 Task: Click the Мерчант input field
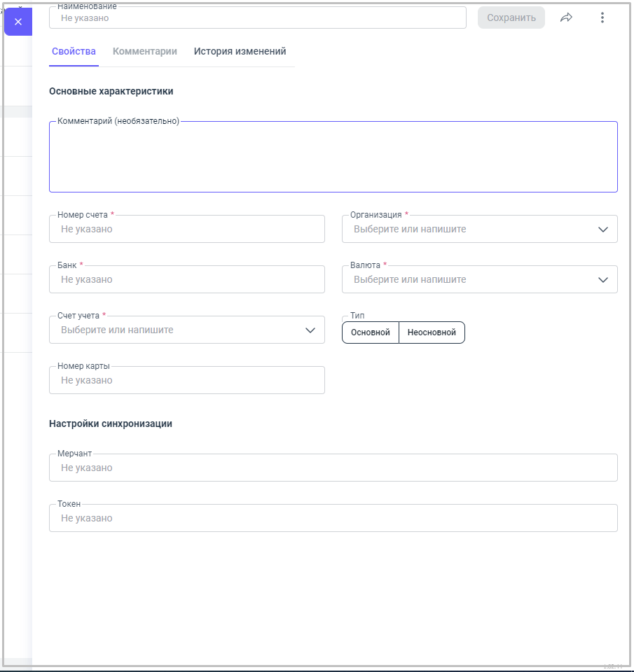click(333, 468)
